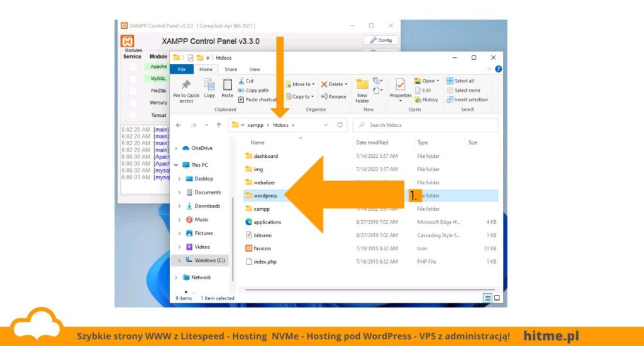Click the Copy icon in Clipboard group

coord(209,85)
